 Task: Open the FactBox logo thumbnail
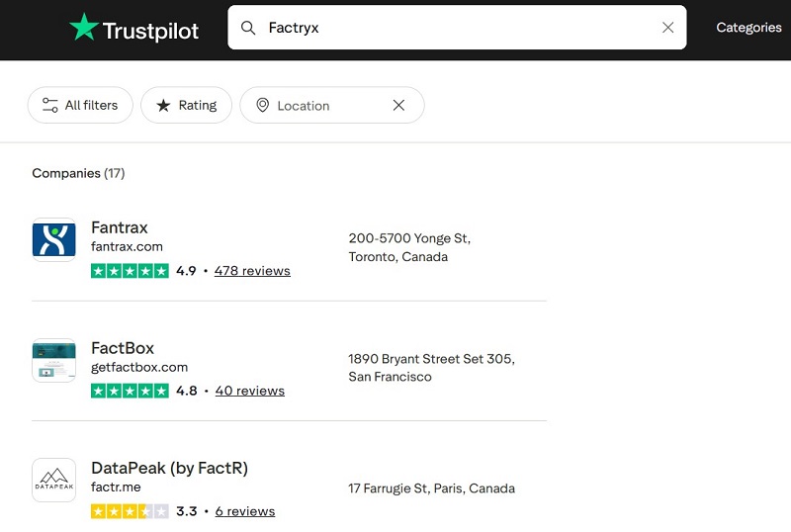tap(53, 360)
